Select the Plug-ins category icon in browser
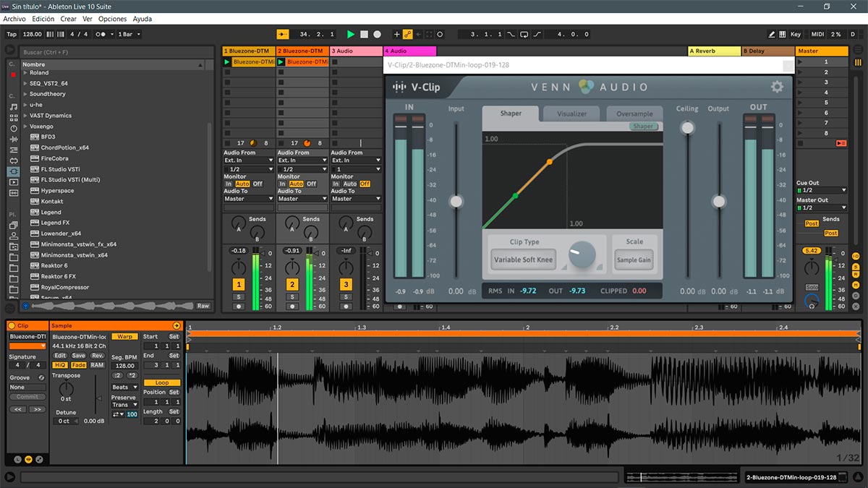 pyautogui.click(x=13, y=171)
